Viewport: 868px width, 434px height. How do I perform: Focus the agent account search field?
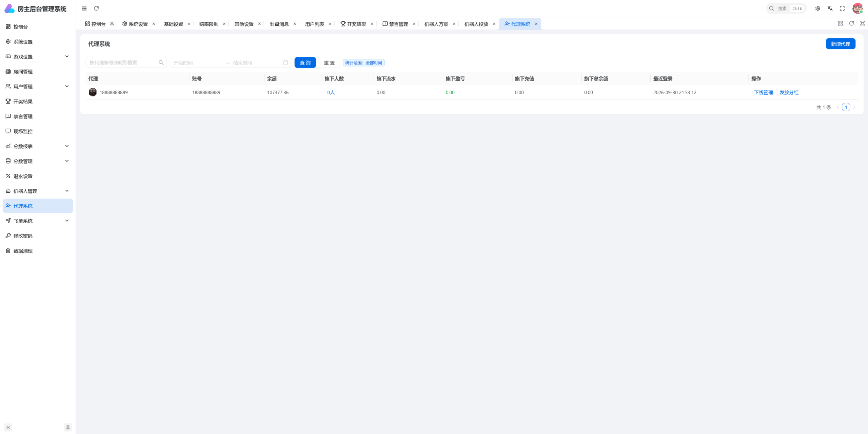click(x=121, y=62)
